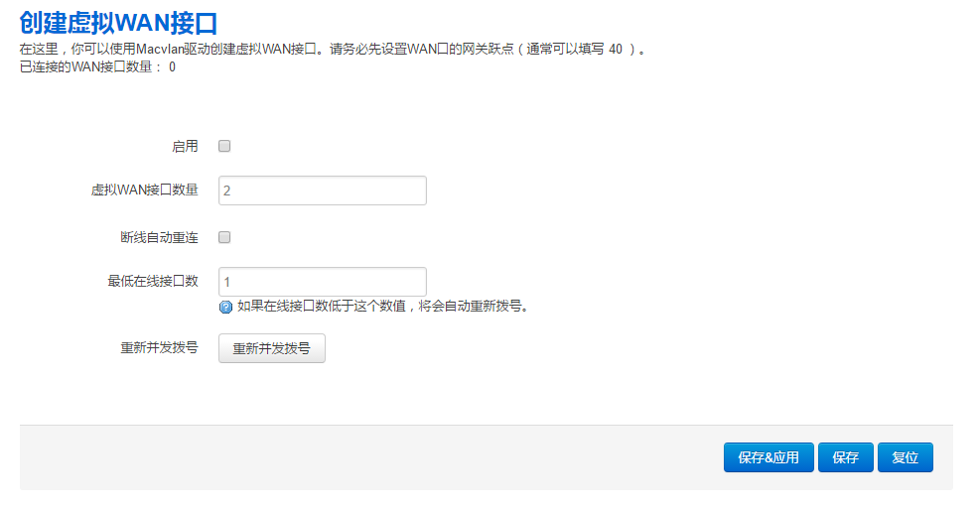Click the 虚拟WAN接口数量 label text
Screen dimensions: 980x508
(144, 190)
